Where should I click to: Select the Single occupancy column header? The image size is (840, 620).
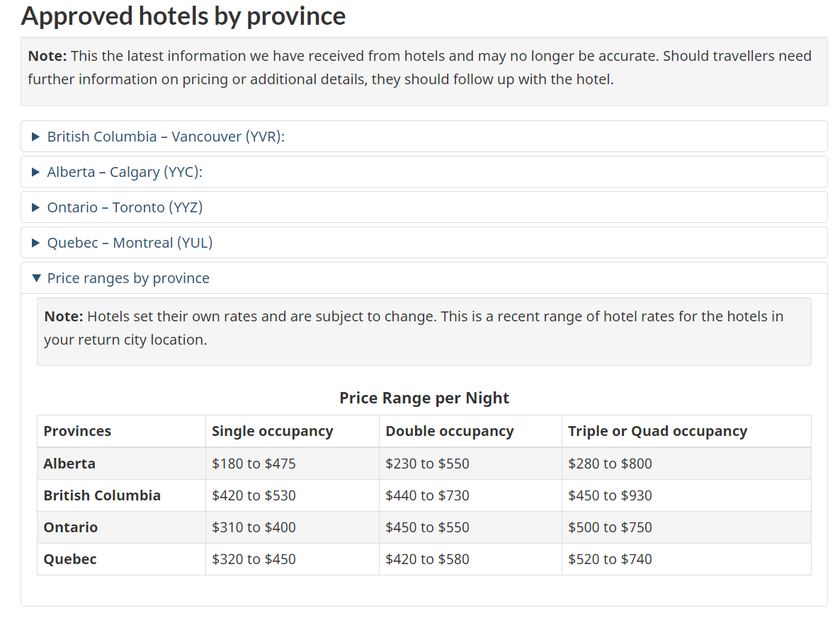click(x=272, y=431)
